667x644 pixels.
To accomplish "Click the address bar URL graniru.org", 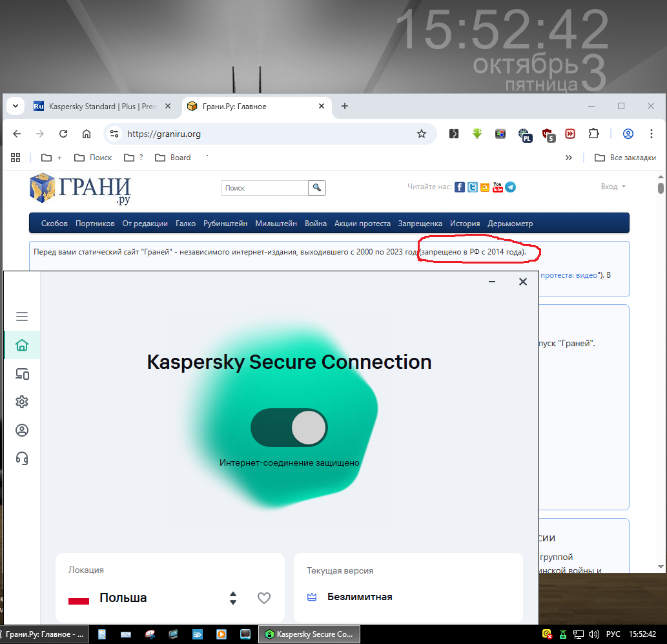I will click(164, 134).
